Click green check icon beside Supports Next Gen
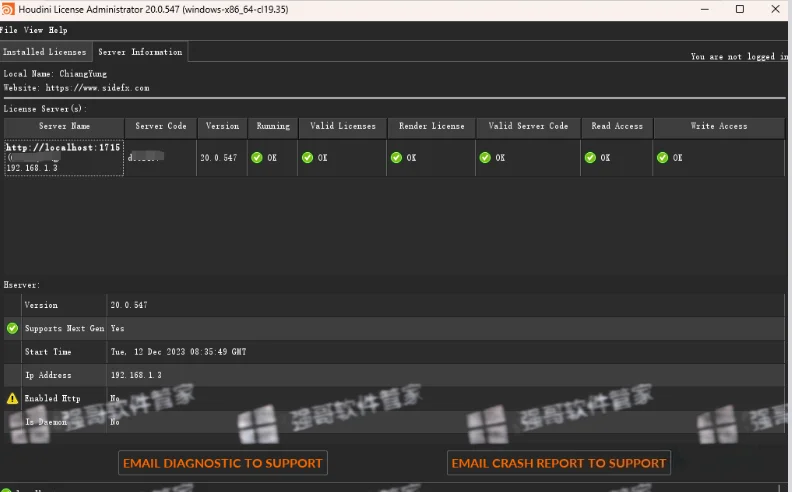 tap(13, 328)
